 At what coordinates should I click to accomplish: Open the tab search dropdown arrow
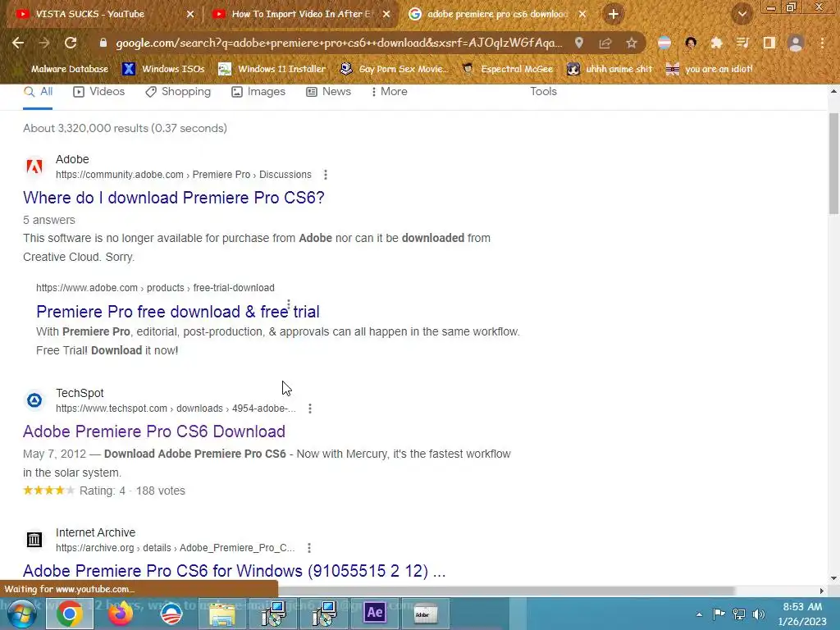pyautogui.click(x=742, y=14)
